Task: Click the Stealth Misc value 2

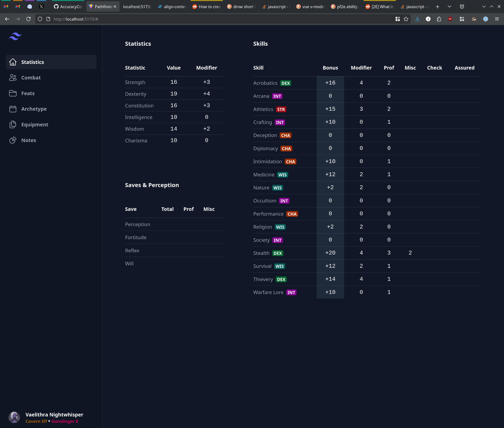Action: click(x=410, y=253)
